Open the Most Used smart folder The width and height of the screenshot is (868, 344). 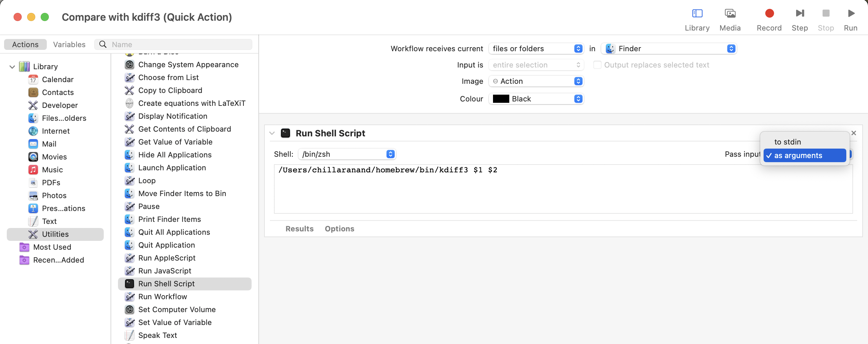(x=52, y=247)
